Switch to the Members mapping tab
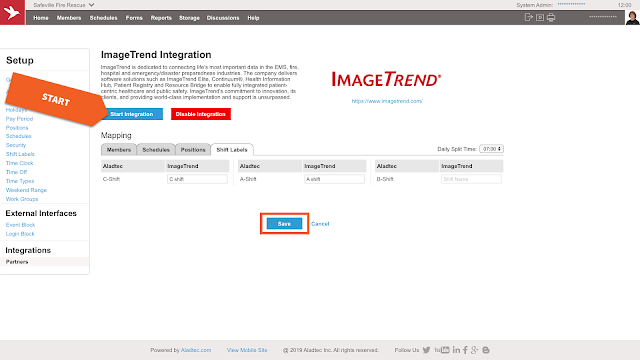 click(x=119, y=150)
